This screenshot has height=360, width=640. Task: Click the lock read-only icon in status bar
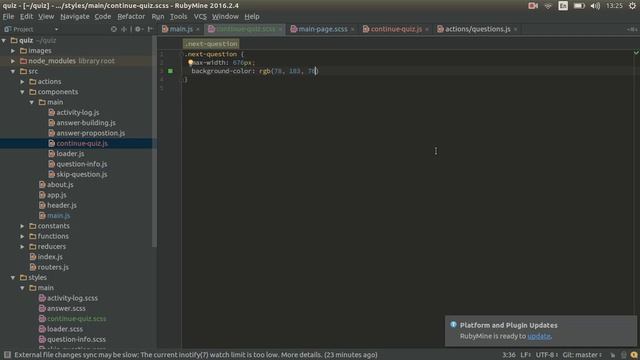613,355
